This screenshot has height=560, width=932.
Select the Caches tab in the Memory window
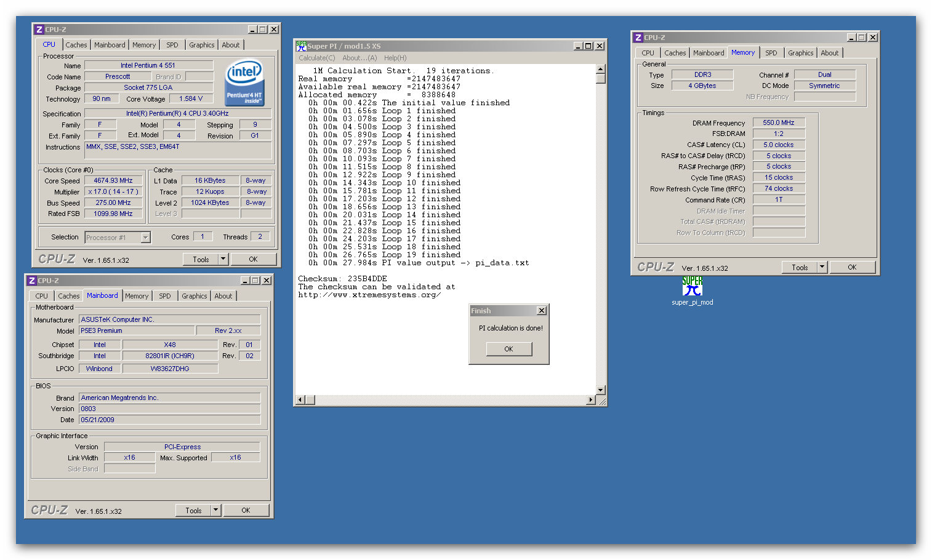coord(675,53)
